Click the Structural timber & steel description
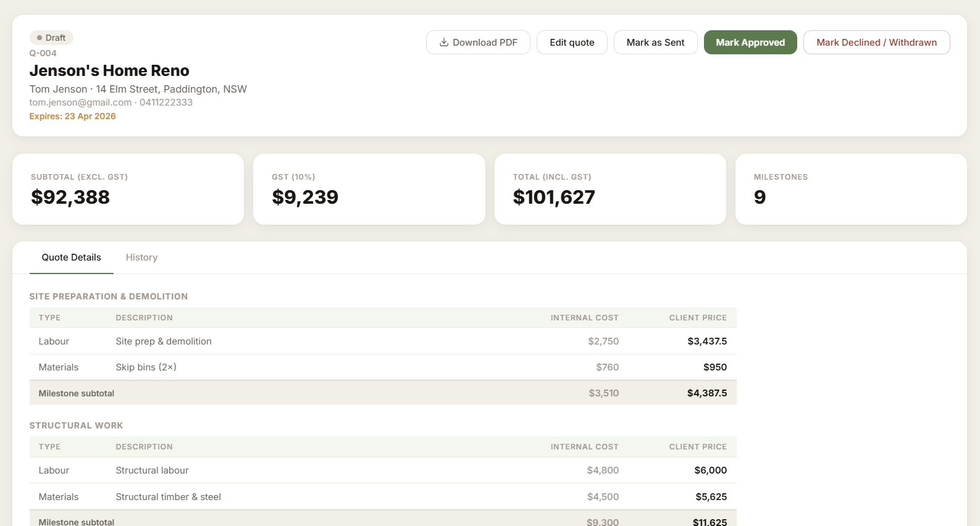This screenshot has width=980, height=526. (169, 497)
